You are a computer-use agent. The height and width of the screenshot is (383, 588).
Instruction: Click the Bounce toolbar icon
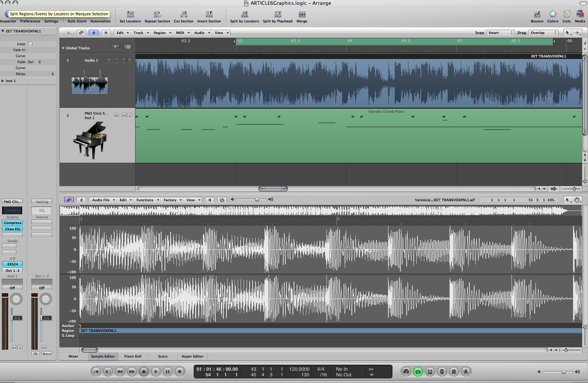[537, 14]
